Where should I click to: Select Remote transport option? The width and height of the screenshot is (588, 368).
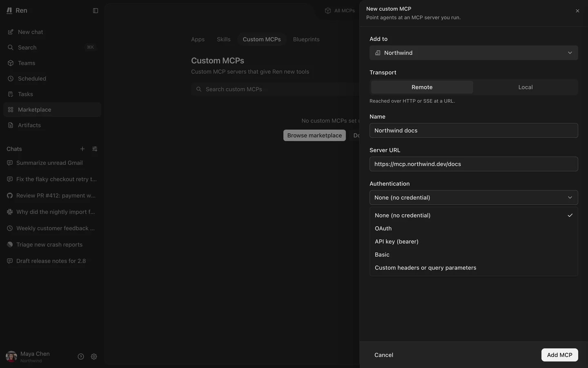coord(422,87)
